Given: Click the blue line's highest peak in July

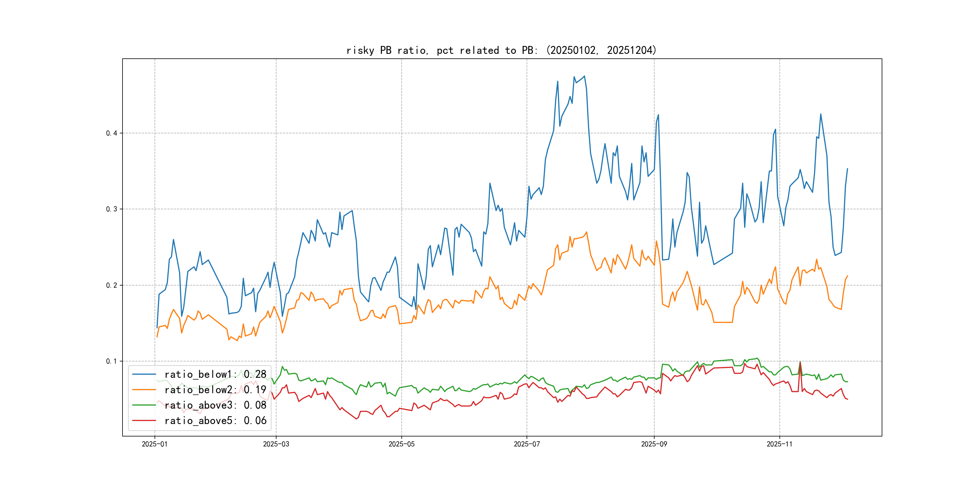Looking at the screenshot, I should coord(584,76).
